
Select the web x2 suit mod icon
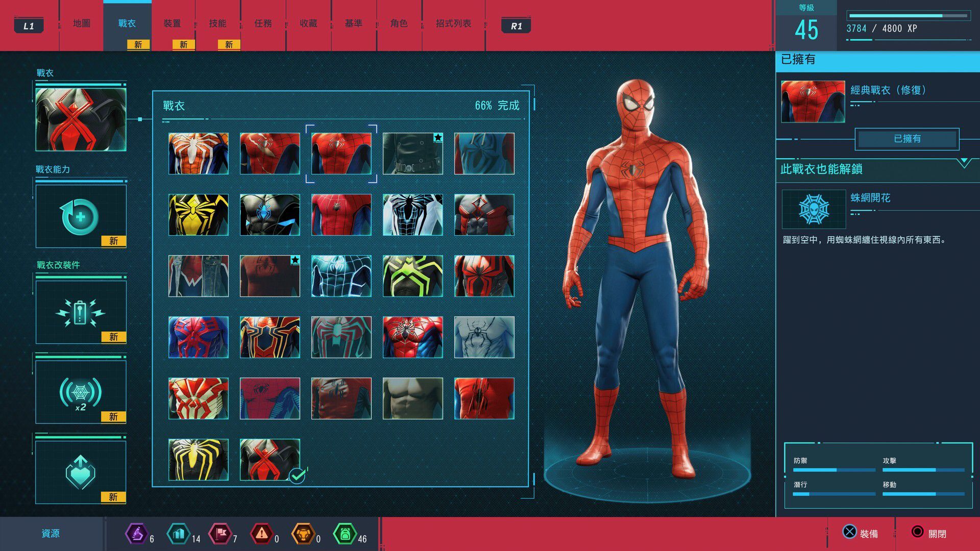pyautogui.click(x=81, y=392)
